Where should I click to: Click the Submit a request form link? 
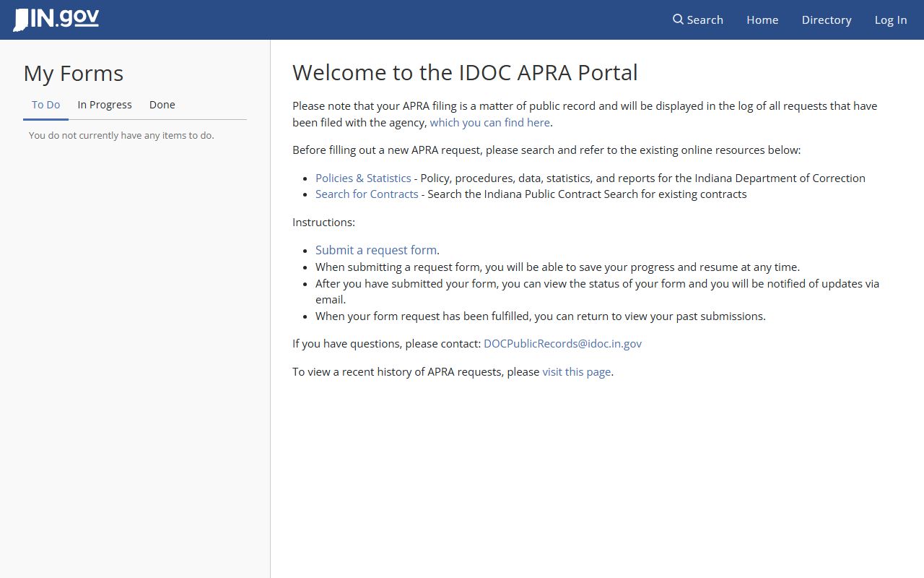(x=376, y=250)
